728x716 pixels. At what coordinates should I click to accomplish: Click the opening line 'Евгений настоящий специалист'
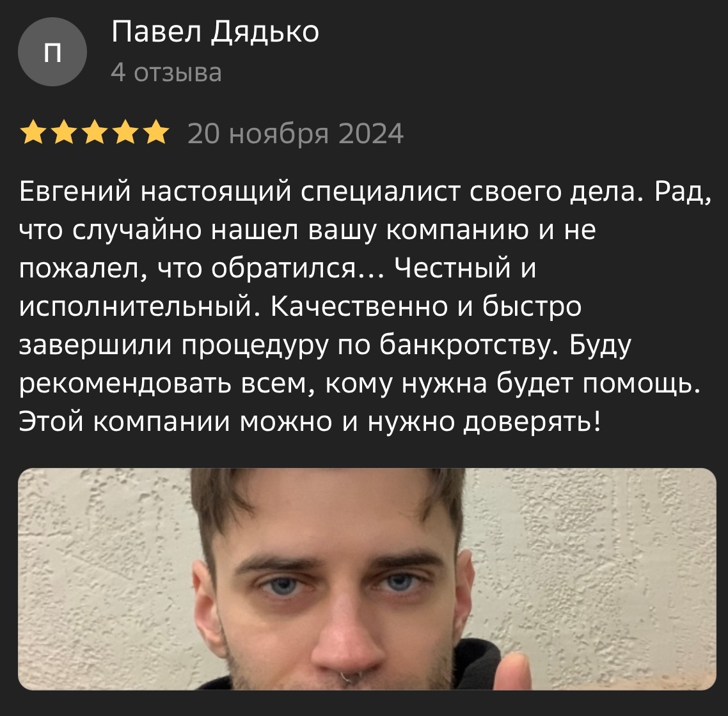[x=239, y=192]
